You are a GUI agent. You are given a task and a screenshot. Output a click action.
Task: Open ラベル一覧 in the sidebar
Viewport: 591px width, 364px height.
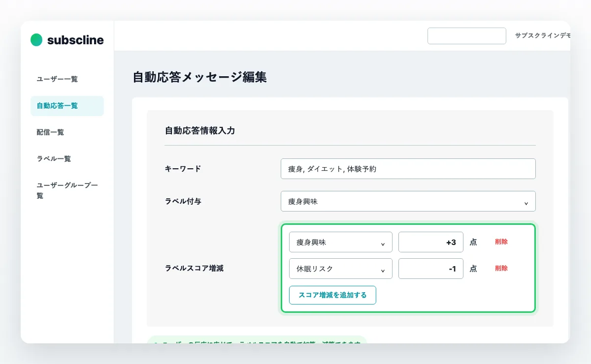[54, 159]
